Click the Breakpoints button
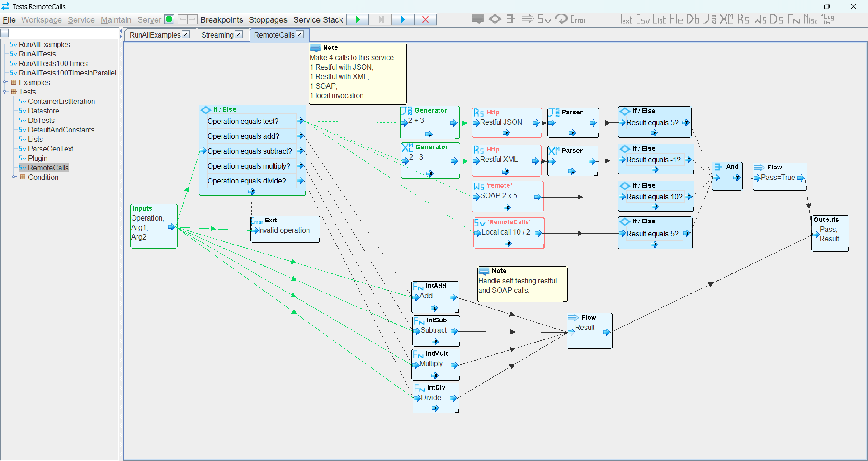This screenshot has height=461, width=868. tap(222, 20)
